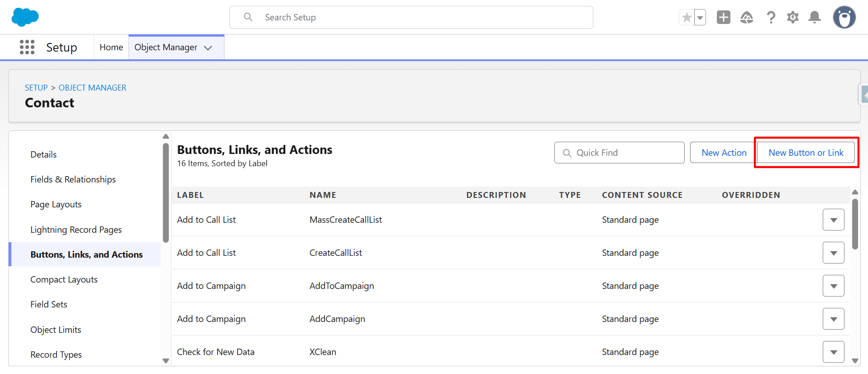
Task: Expand the Object Manager tab chevron
Action: tap(208, 48)
